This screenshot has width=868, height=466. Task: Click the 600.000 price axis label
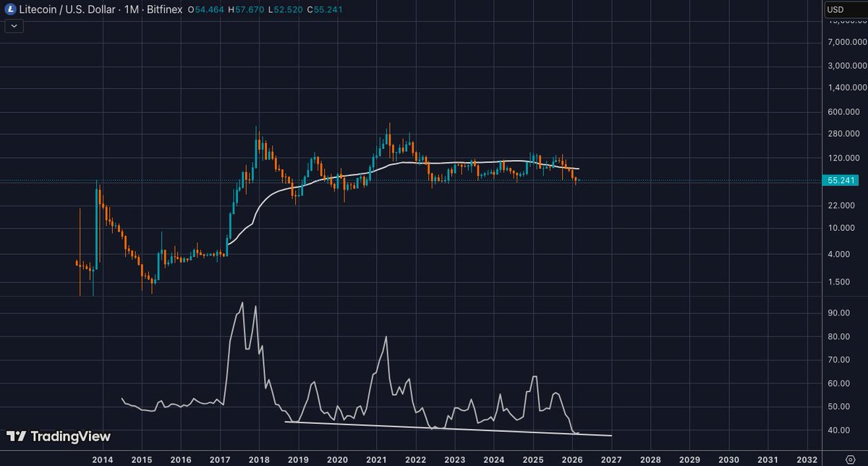[x=843, y=111]
